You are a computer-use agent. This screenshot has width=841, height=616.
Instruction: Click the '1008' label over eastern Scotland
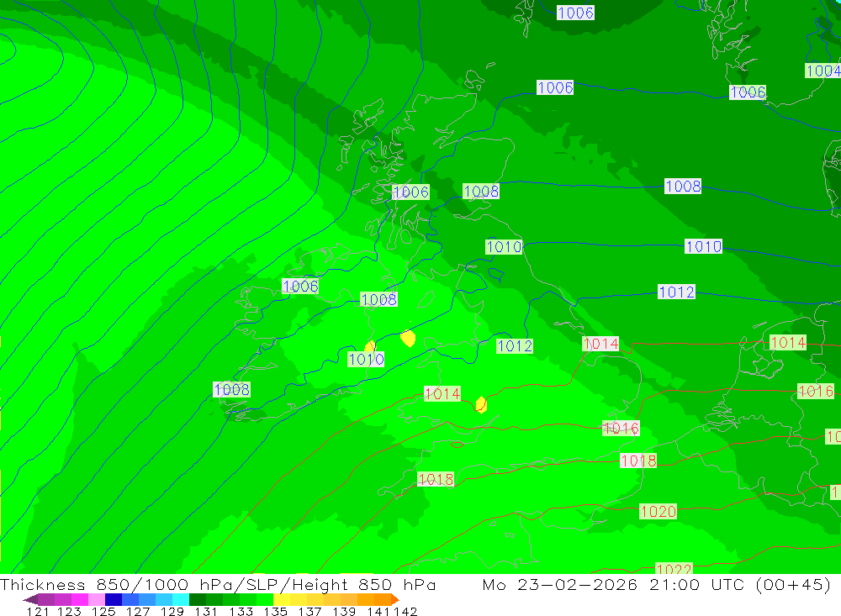(481, 192)
